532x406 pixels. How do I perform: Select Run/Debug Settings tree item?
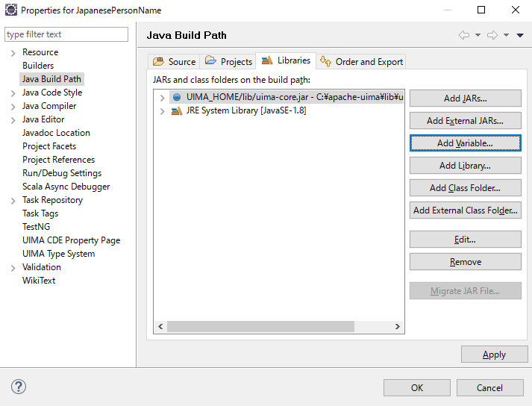[x=62, y=173]
